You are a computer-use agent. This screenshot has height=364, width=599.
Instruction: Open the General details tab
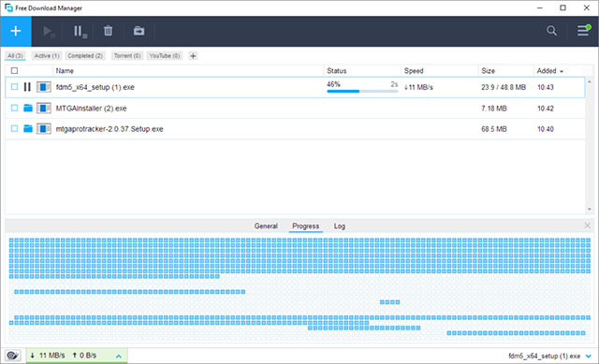coord(266,226)
